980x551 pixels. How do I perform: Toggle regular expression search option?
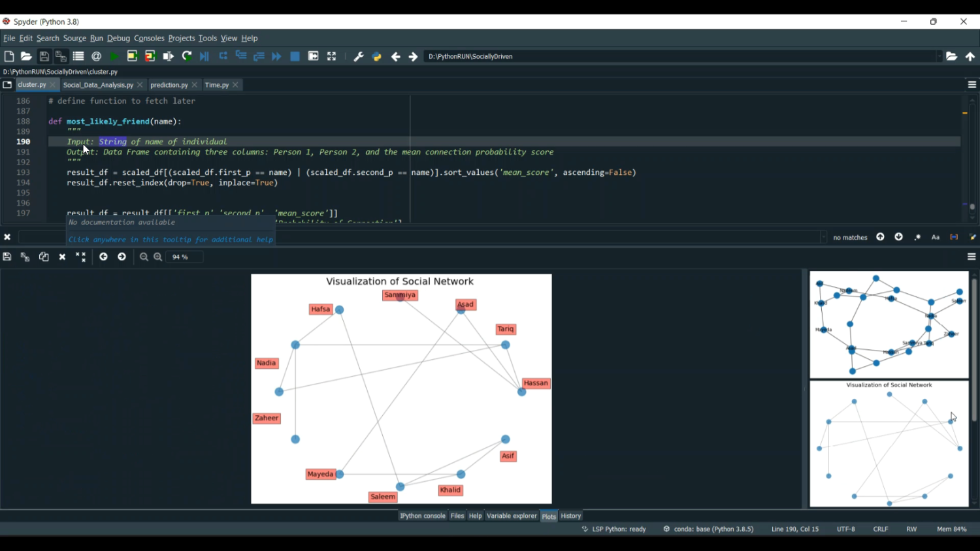pos(917,238)
